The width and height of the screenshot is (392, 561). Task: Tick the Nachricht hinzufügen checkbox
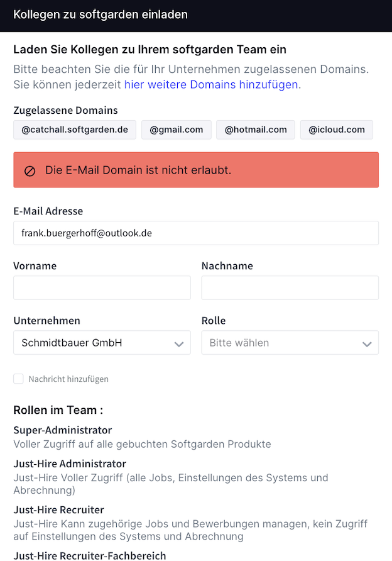click(x=18, y=379)
